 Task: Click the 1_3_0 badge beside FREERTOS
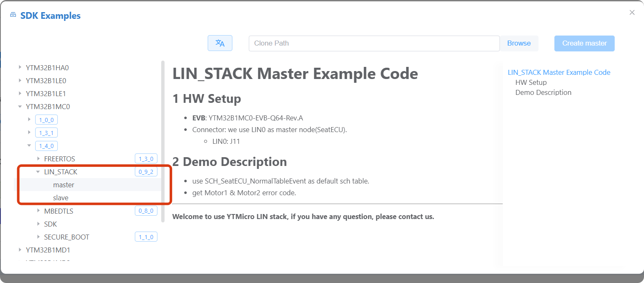[146, 159]
